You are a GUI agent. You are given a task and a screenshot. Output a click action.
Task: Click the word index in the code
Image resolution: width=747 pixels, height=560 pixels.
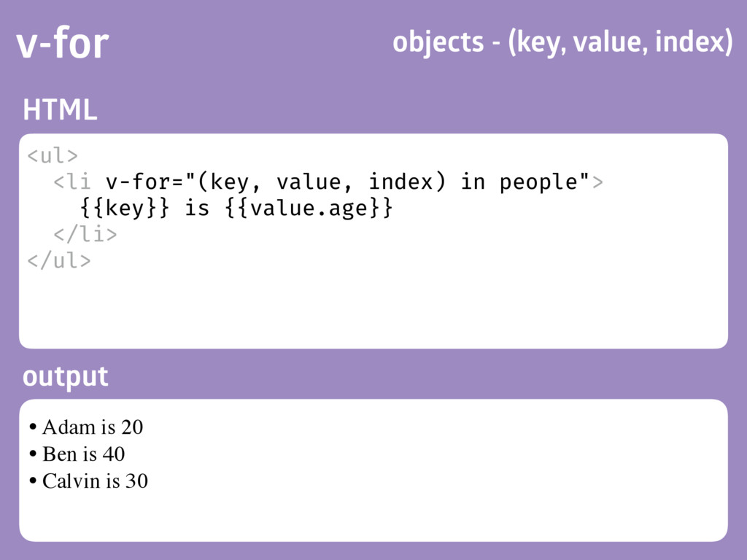pyautogui.click(x=400, y=182)
